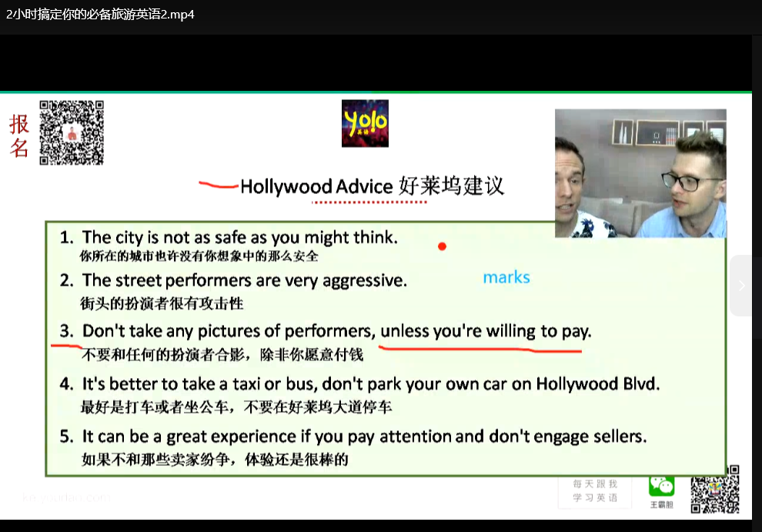Click the blue word marks
Viewport: 762px width, 532px height.
[506, 277]
